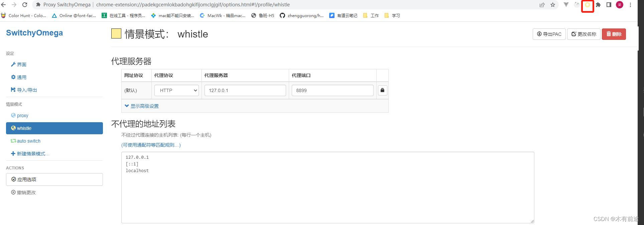Open the 工作 bookmark folder
Viewport: 644px width, 225px height.
pos(371,15)
